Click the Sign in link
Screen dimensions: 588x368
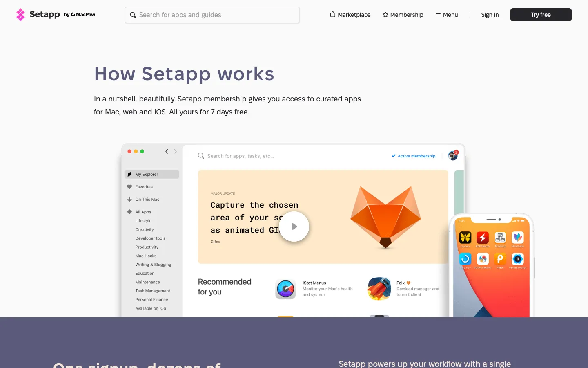point(490,15)
